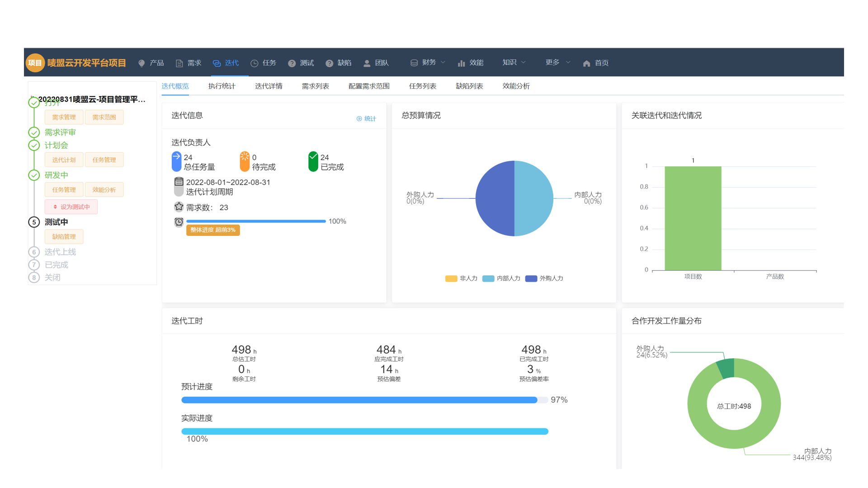The image size is (868, 488).
Task: Toggle 内部人力 legend item in pie chart
Action: 501,278
